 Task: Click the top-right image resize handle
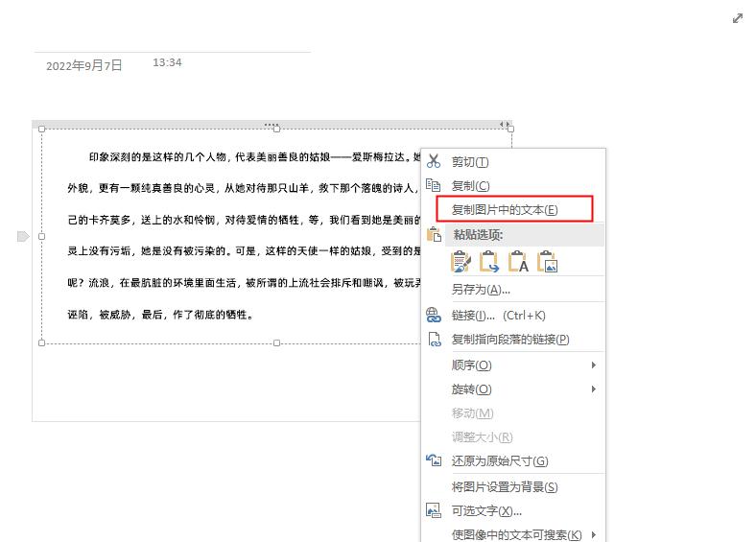pyautogui.click(x=511, y=129)
